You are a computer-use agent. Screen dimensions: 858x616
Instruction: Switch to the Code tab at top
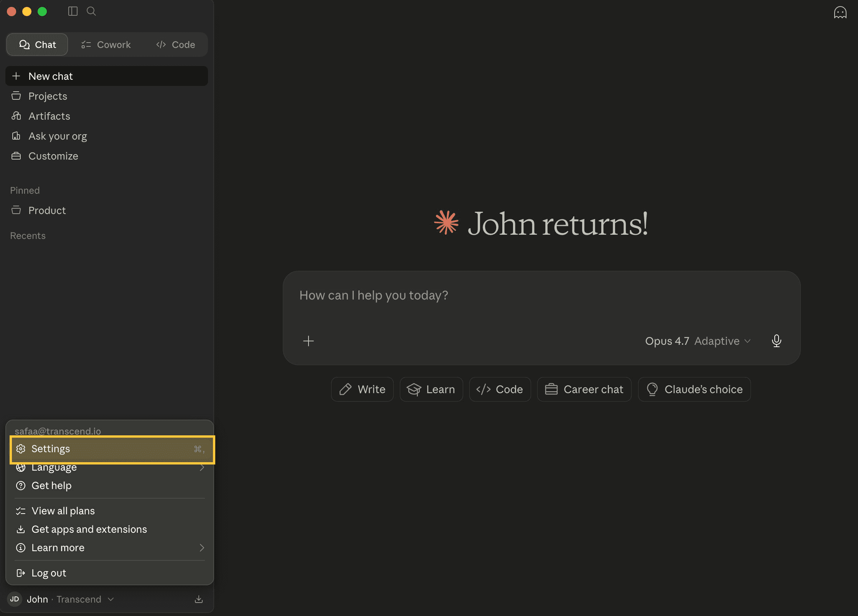[176, 44]
